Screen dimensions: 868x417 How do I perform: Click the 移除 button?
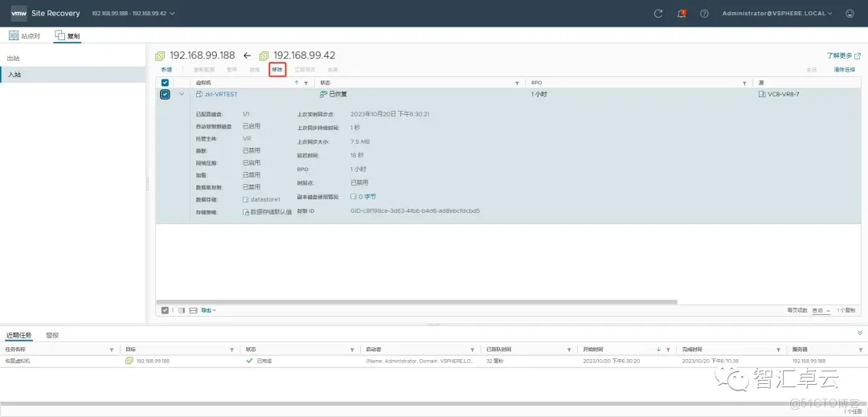(x=277, y=70)
